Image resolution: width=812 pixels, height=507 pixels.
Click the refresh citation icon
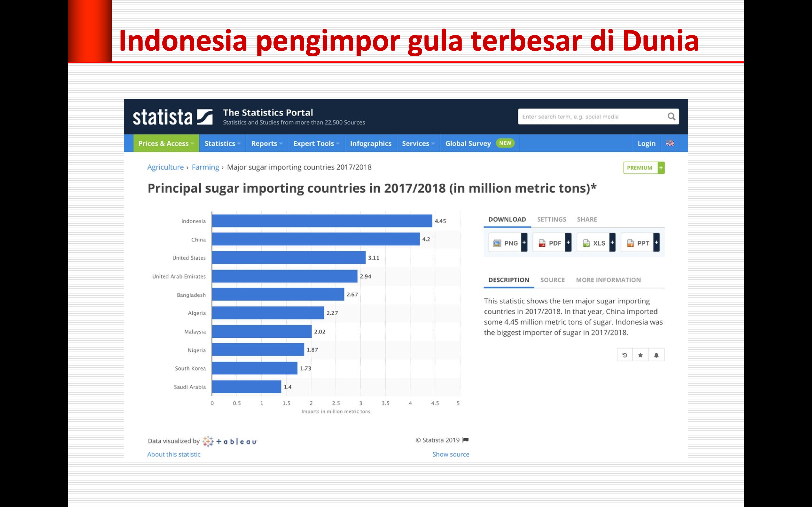pos(625,355)
